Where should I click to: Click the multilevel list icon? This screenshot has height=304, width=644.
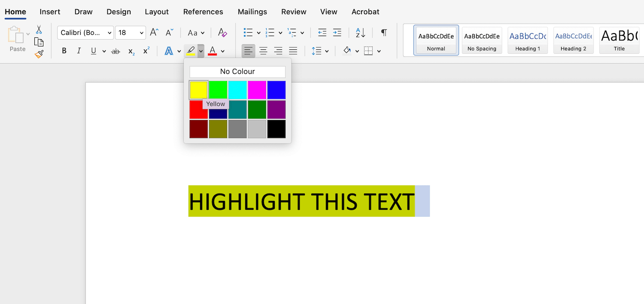292,32
